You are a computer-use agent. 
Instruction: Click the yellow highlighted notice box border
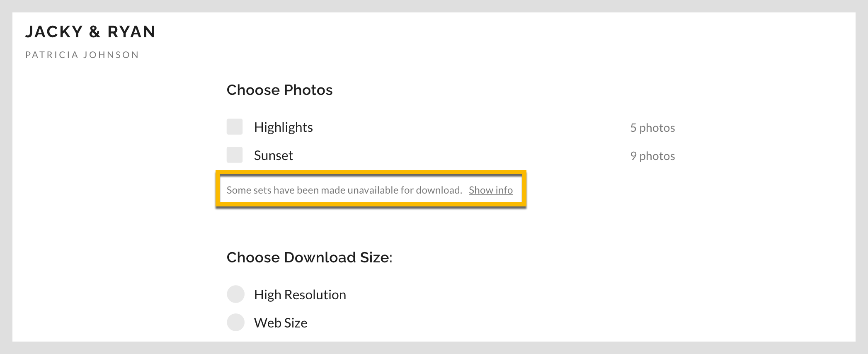click(371, 172)
